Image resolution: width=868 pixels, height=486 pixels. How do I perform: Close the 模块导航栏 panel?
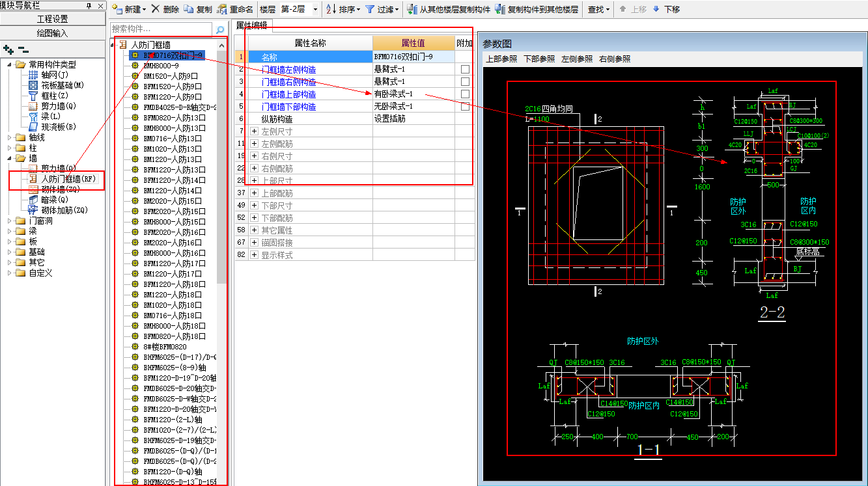pos(100,5)
